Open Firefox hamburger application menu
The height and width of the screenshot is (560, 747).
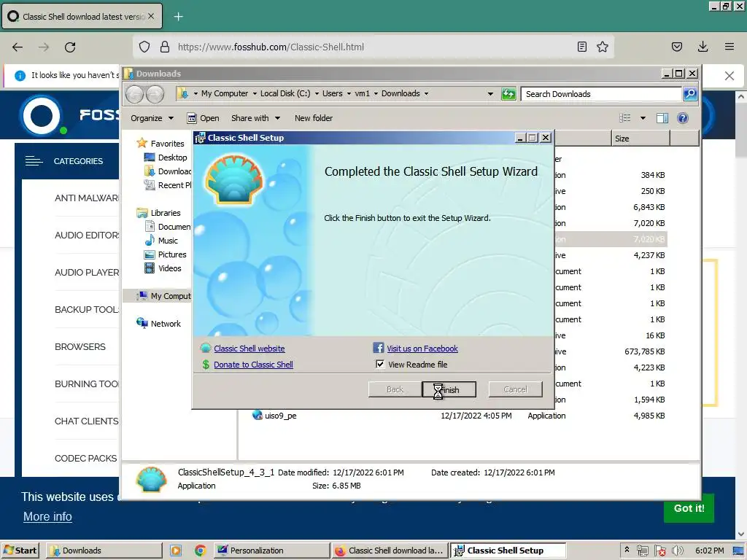click(729, 47)
